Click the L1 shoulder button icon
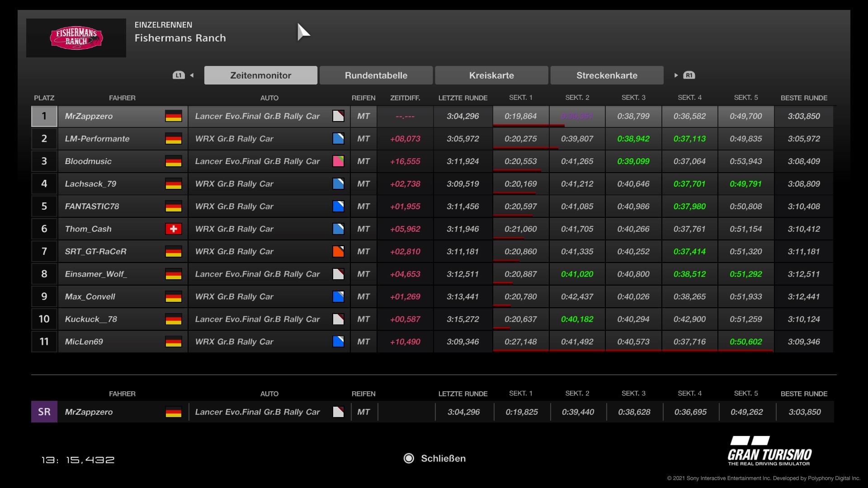Screen dimensions: 868x488 (x=179, y=75)
